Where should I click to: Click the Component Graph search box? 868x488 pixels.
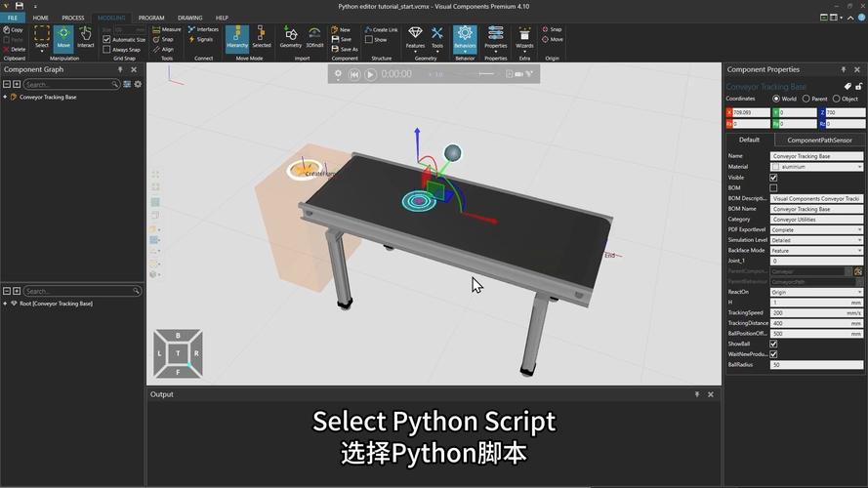point(71,84)
